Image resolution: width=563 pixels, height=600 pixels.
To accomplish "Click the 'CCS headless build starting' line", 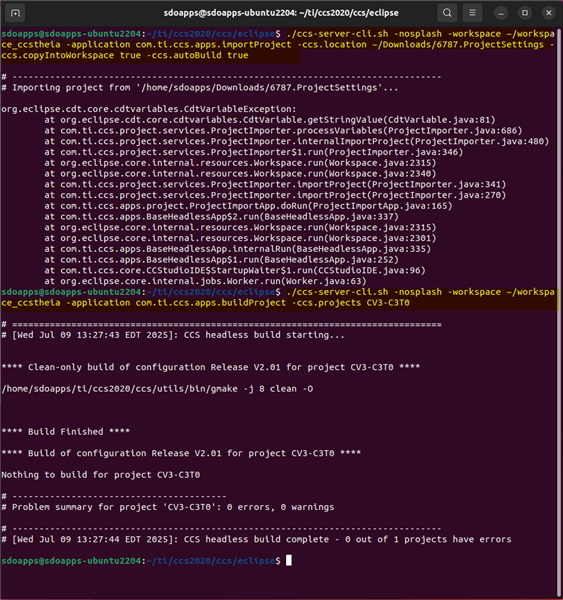I will point(173,335).
